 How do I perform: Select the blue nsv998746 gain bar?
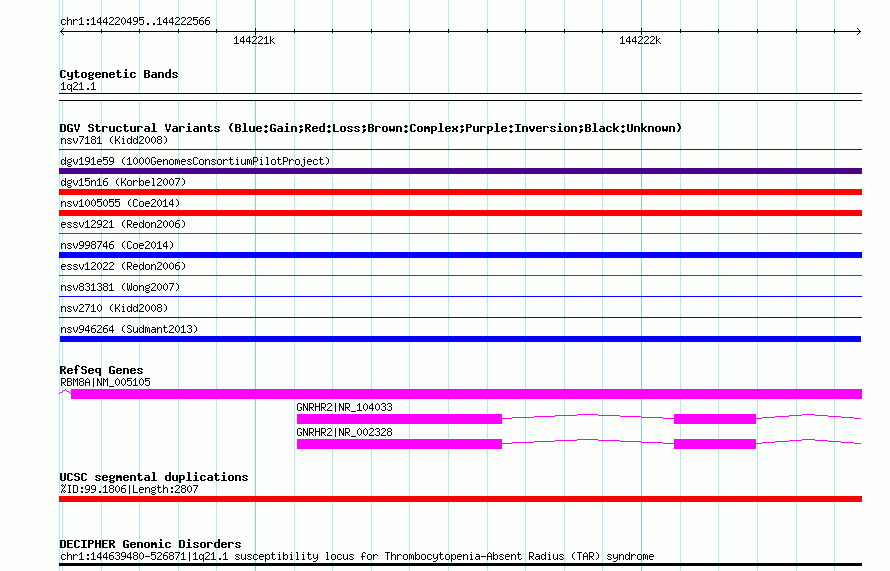coord(460,255)
